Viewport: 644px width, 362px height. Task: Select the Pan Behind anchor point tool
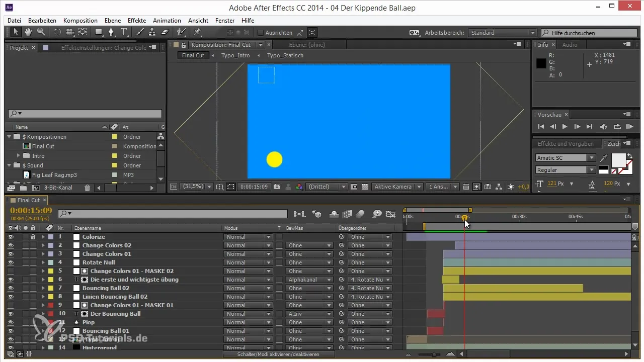point(83,32)
